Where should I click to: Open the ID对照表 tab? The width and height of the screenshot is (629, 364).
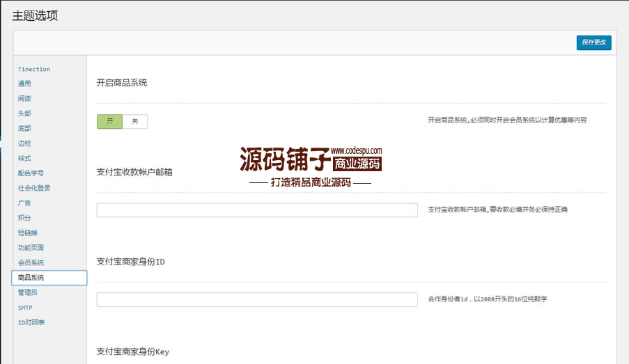tap(31, 322)
